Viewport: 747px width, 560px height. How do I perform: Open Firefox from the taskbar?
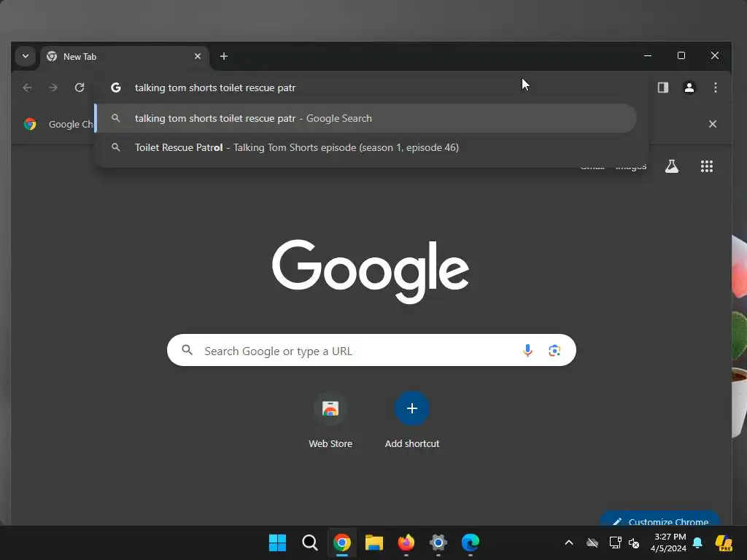[406, 542]
